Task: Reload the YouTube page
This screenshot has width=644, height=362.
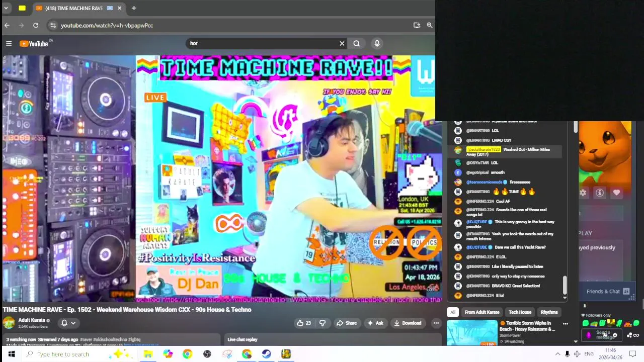Action: click(36, 25)
